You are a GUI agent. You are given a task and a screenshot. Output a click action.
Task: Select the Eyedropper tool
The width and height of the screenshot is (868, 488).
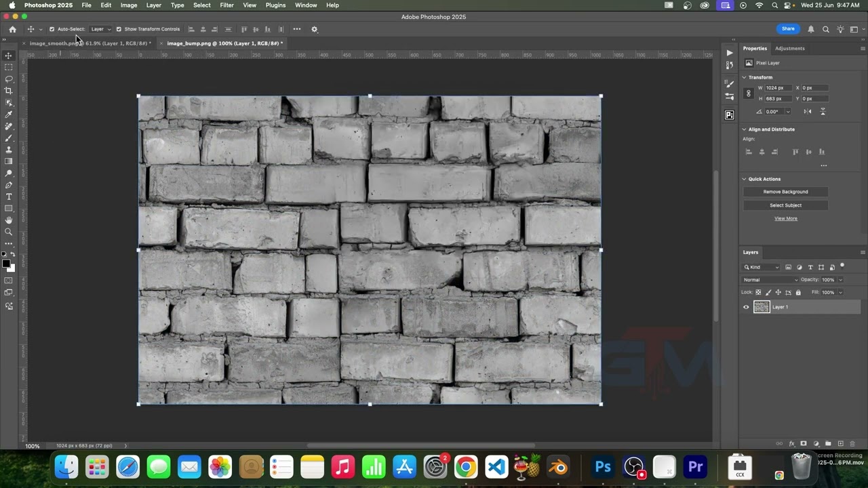(9, 115)
